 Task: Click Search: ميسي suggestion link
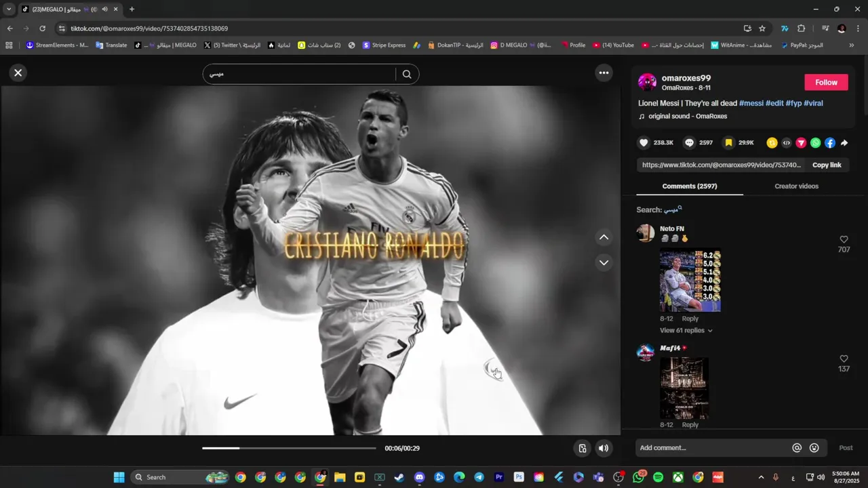coord(659,209)
